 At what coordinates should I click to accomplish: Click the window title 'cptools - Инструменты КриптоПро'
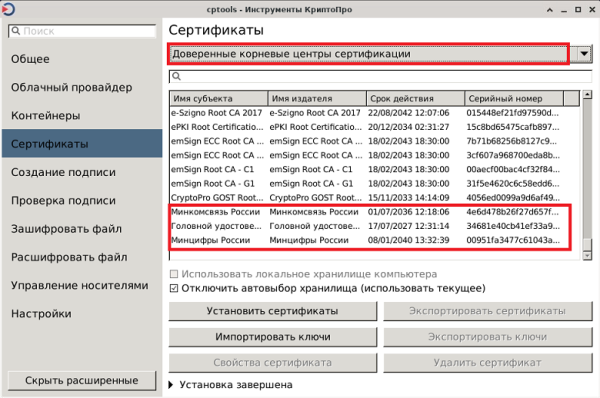point(279,9)
